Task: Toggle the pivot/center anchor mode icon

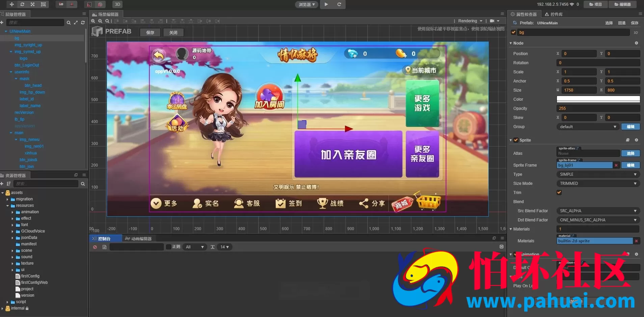Action: [x=61, y=4]
